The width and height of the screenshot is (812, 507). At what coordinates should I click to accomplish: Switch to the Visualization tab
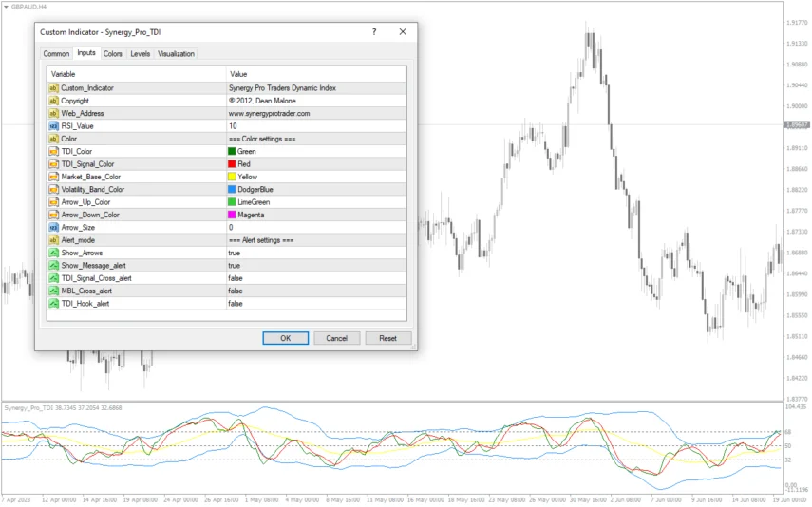[176, 54]
